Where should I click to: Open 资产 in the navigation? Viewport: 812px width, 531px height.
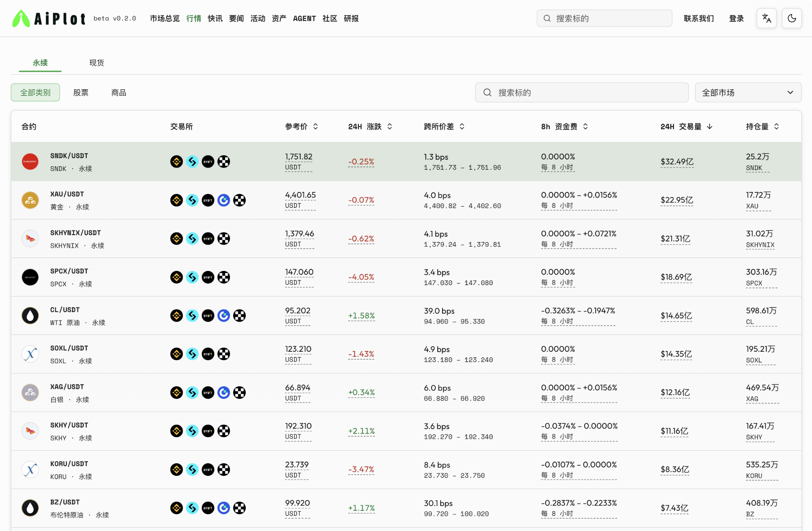click(x=279, y=18)
